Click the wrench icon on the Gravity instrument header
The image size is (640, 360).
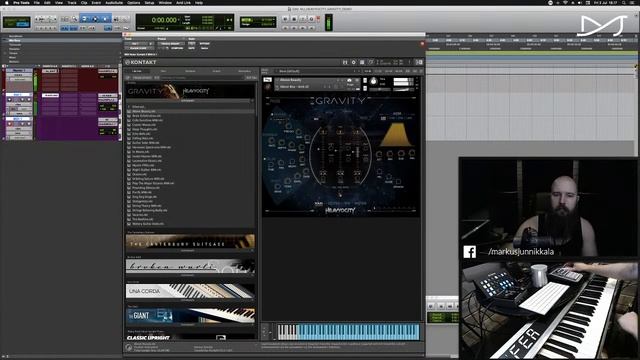267,80
